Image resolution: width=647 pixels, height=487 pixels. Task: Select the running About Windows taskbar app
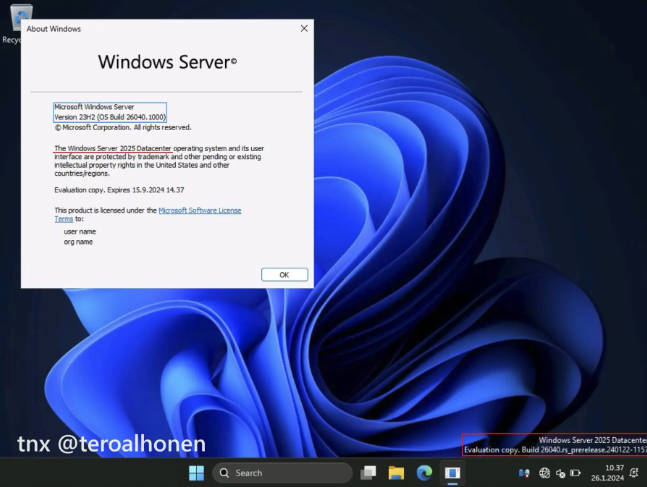[452, 473]
